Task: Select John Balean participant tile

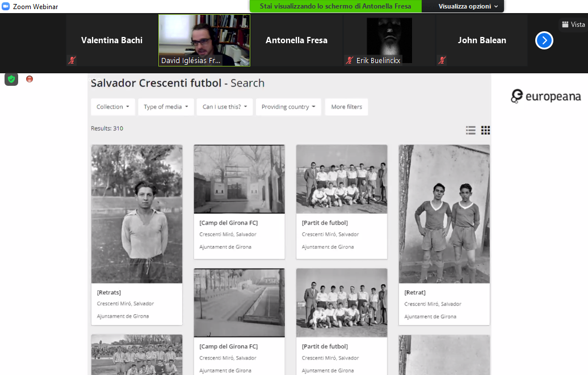Action: pyautogui.click(x=482, y=40)
